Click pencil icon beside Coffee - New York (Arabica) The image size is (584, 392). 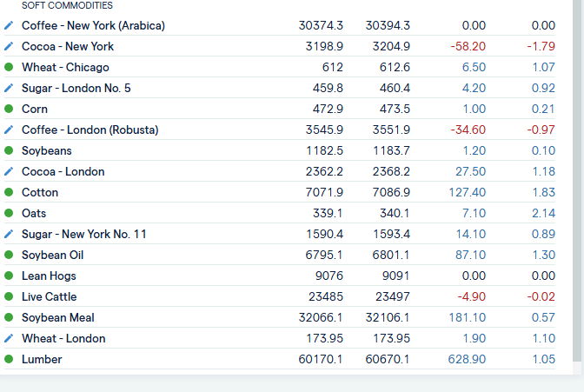click(9, 25)
